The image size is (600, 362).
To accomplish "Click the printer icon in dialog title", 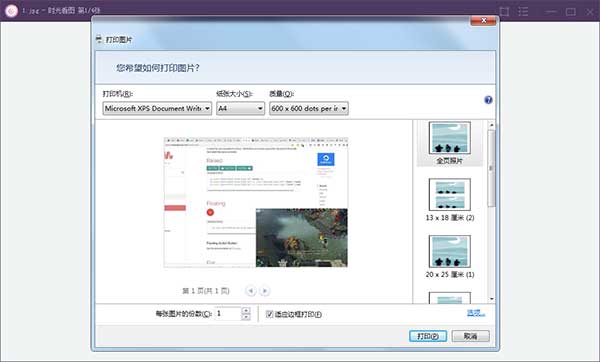I will pyautogui.click(x=99, y=39).
